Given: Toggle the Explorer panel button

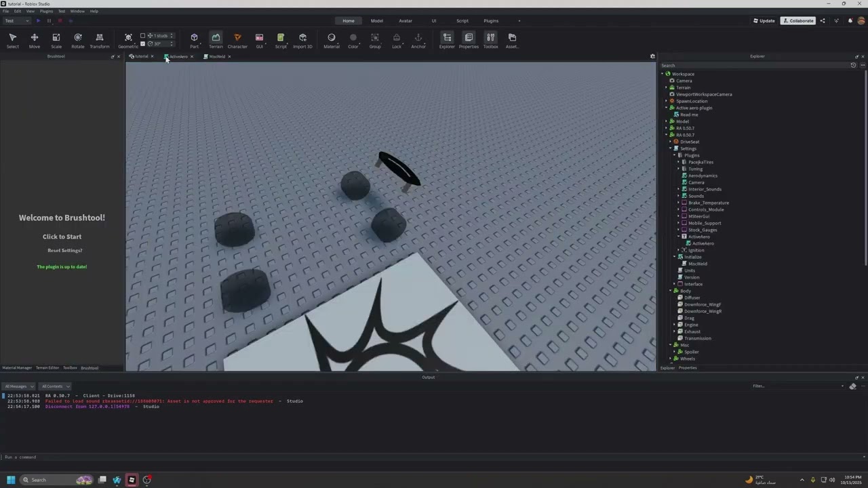Looking at the screenshot, I should coord(447,41).
